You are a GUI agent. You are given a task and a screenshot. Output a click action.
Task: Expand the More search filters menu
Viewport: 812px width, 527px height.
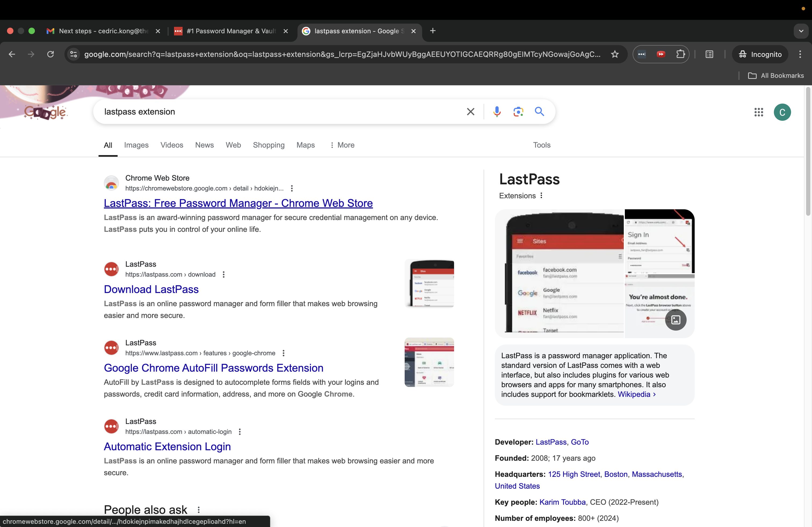point(342,145)
